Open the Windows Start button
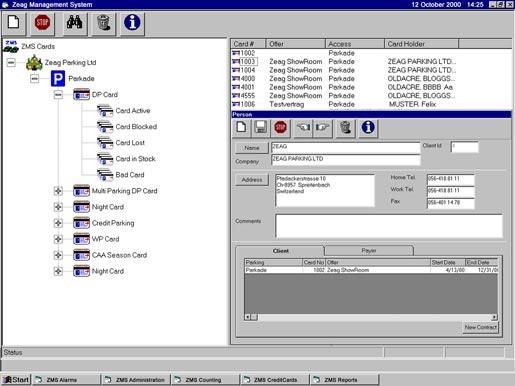 click(x=16, y=380)
